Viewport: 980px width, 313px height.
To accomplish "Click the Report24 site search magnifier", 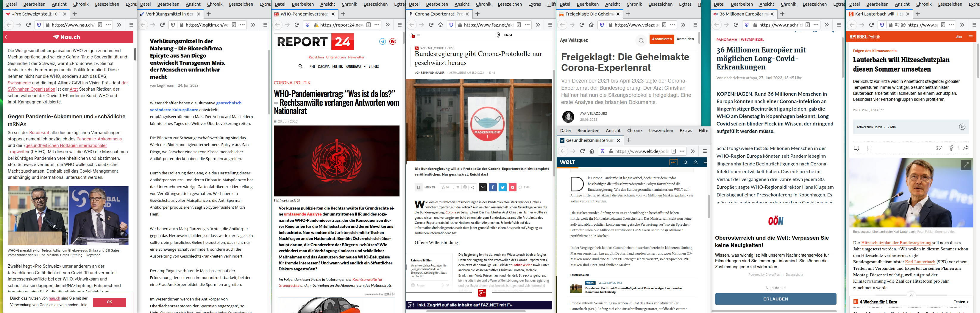I will [x=301, y=66].
